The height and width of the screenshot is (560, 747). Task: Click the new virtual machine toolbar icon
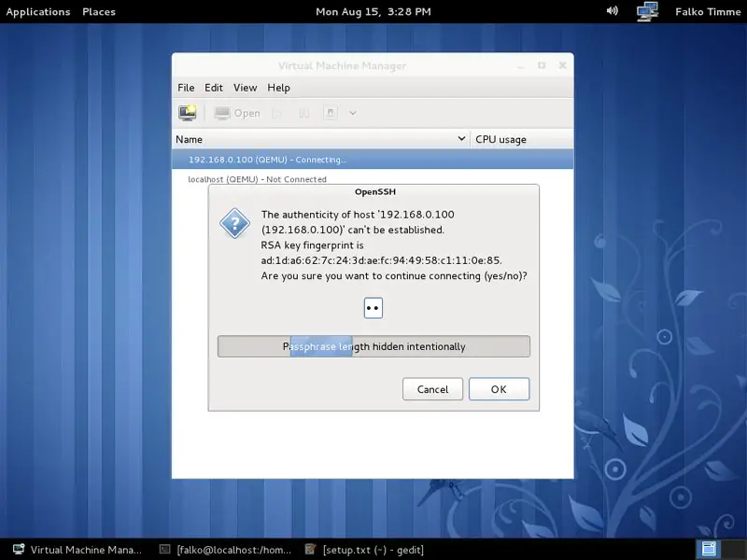click(x=188, y=113)
